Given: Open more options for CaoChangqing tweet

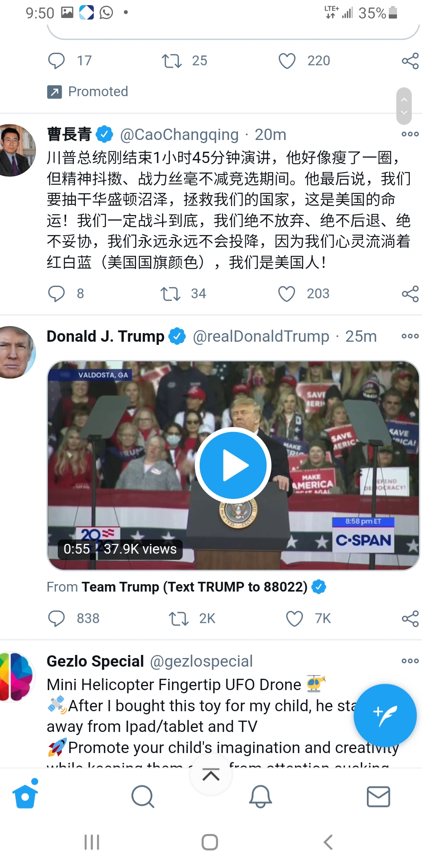Looking at the screenshot, I should point(410,134).
